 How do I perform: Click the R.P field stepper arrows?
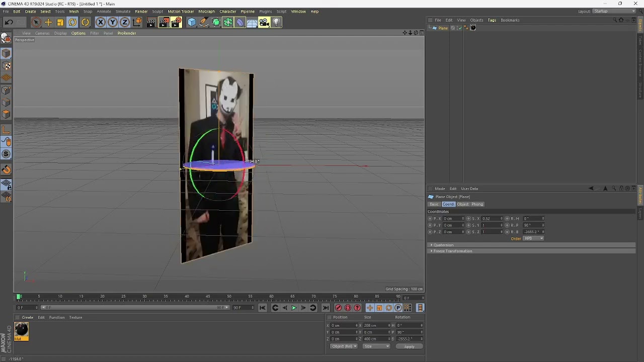(x=543, y=225)
